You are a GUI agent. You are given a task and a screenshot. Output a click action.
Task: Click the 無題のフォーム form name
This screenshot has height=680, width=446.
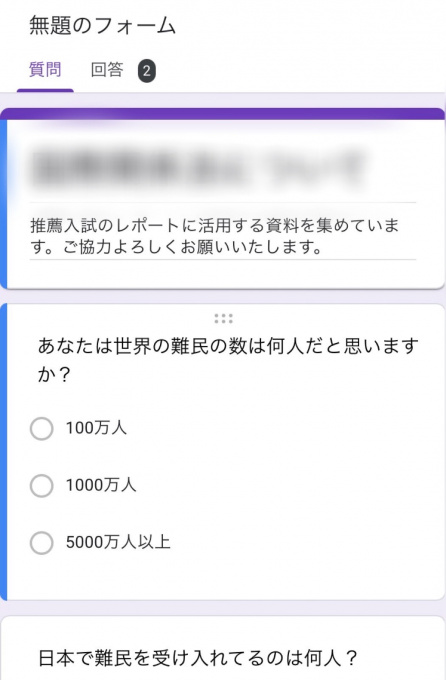[x=102, y=25]
